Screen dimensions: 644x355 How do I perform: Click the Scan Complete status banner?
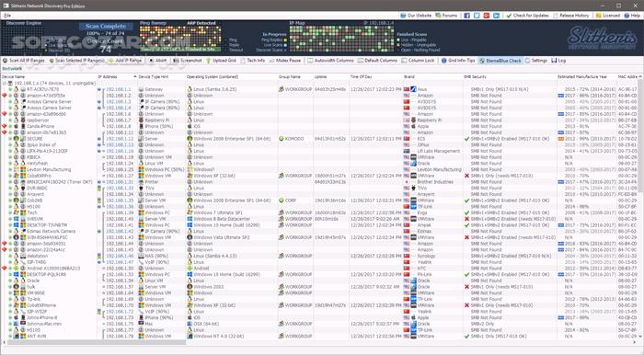(x=106, y=27)
